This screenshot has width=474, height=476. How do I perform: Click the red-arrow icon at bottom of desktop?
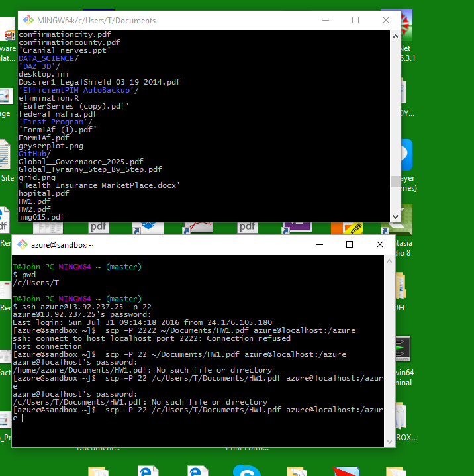(346, 471)
